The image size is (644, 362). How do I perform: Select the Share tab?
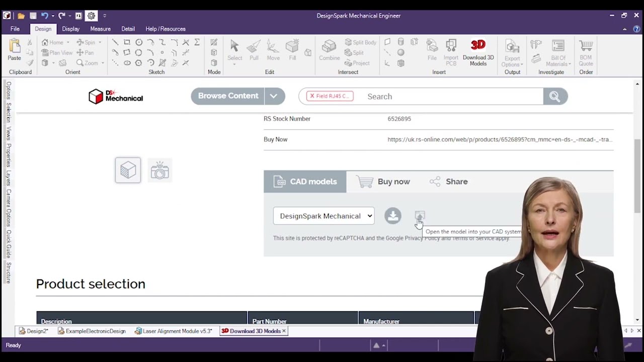449,182
